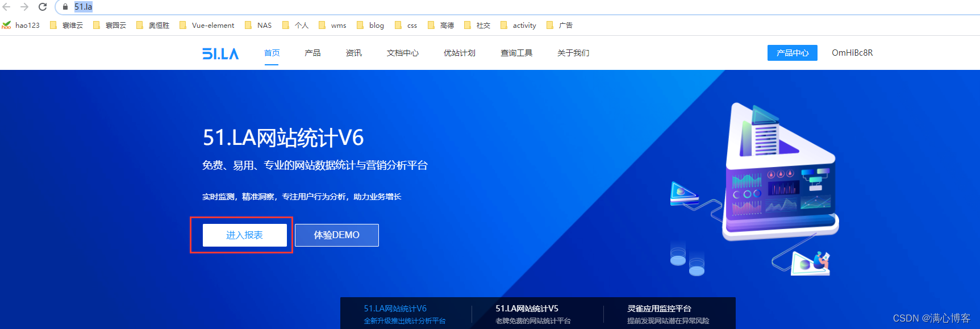Open the 优站计划 navigation item

click(460, 53)
